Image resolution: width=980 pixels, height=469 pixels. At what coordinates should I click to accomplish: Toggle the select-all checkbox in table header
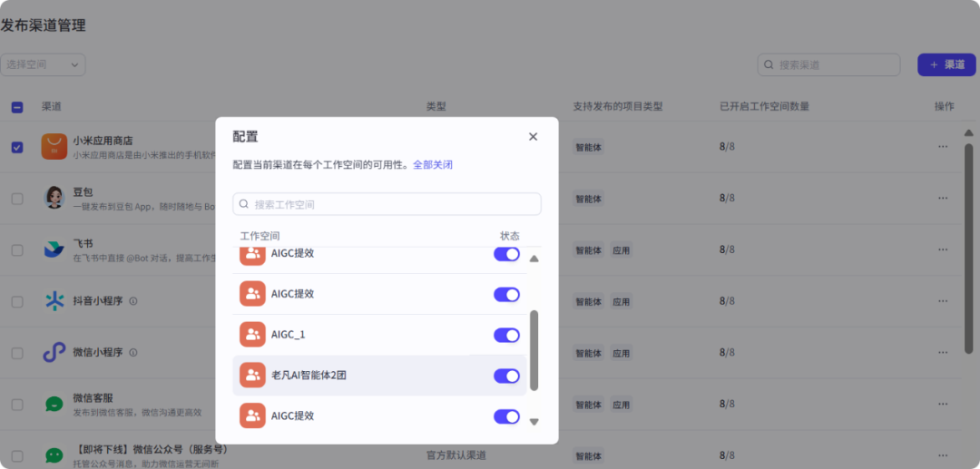(17, 107)
